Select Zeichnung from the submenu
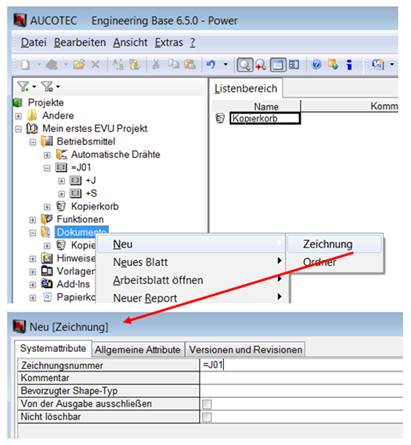411x445 pixels. (334, 244)
